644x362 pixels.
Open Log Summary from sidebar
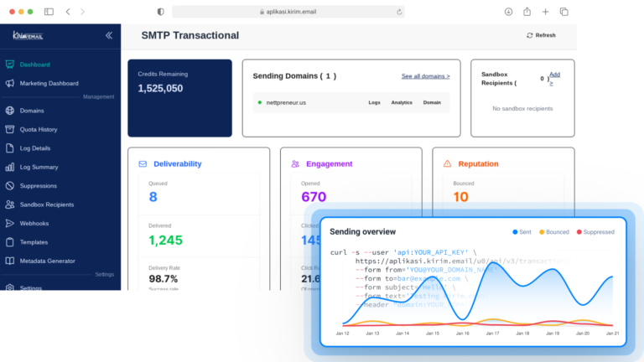(39, 167)
